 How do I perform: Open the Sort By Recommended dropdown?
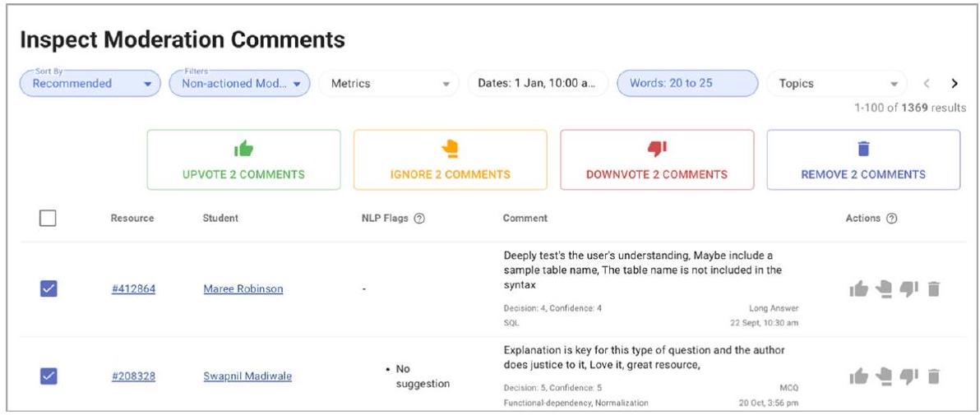(x=90, y=84)
